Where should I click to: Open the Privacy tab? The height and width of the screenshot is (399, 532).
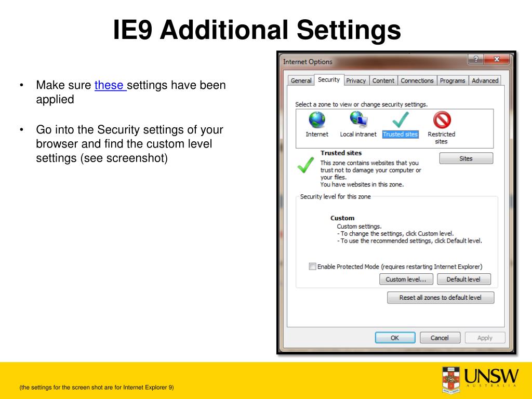356,81
